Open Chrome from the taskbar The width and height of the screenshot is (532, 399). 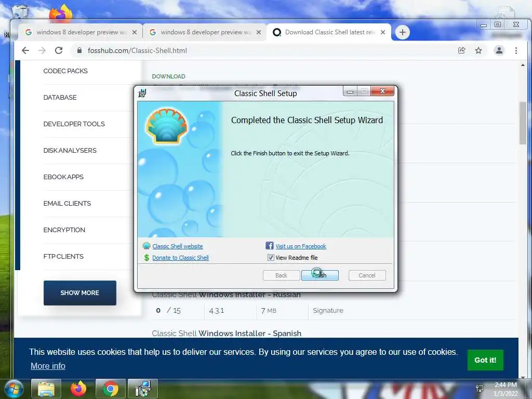[x=111, y=389]
